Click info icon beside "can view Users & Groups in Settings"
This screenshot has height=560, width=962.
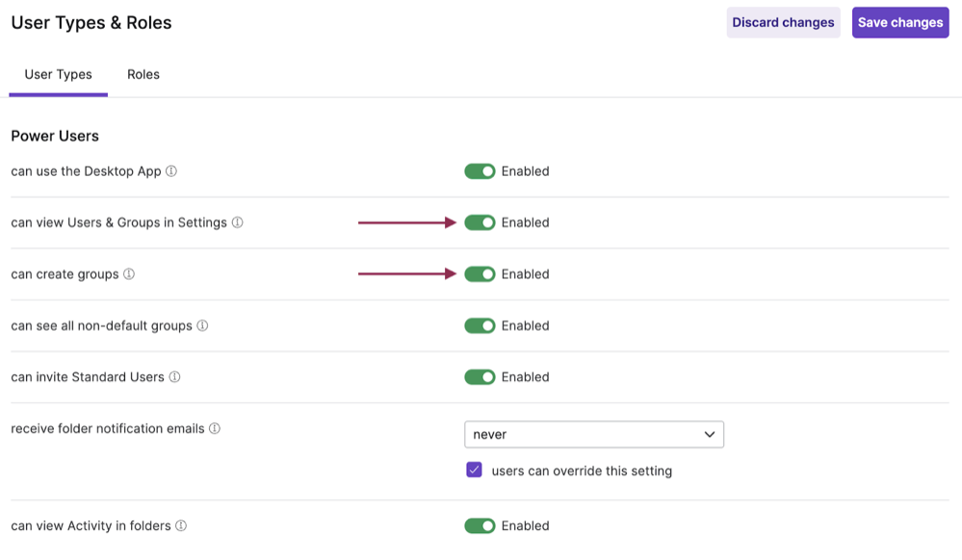coord(237,222)
